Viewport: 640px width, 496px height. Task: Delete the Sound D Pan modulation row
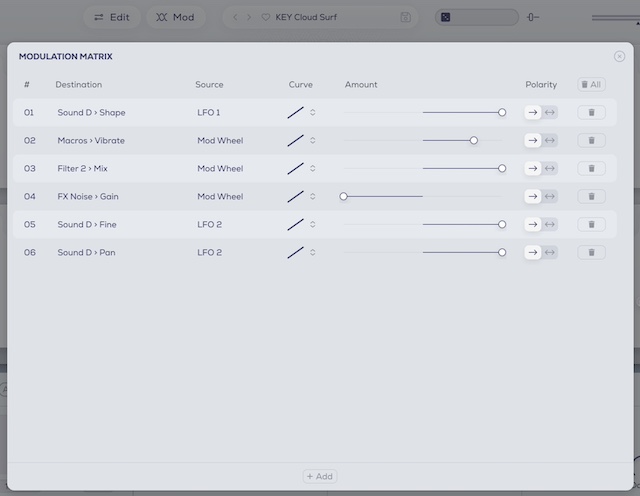click(x=591, y=253)
